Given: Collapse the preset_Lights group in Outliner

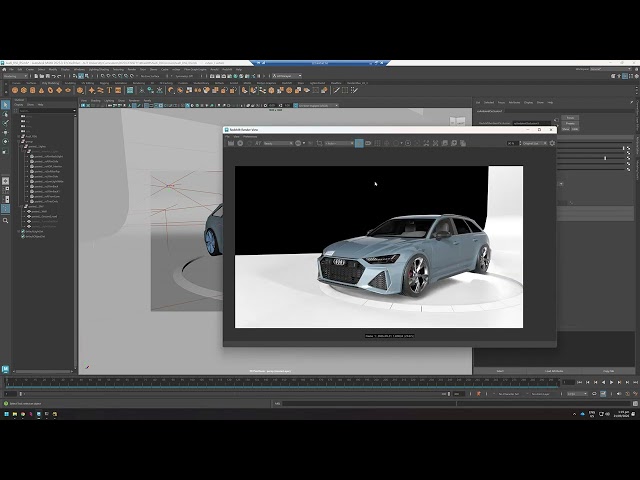Looking at the screenshot, I should click(23, 146).
